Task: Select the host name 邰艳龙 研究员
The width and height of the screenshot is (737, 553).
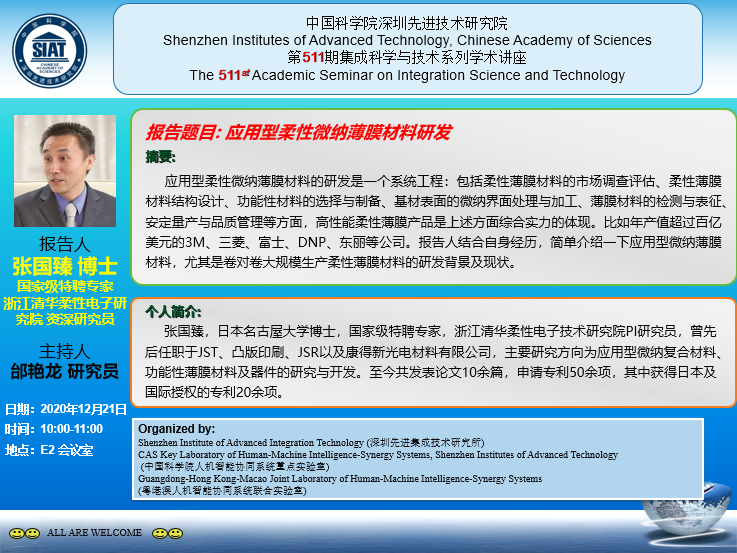Action: 64,371
